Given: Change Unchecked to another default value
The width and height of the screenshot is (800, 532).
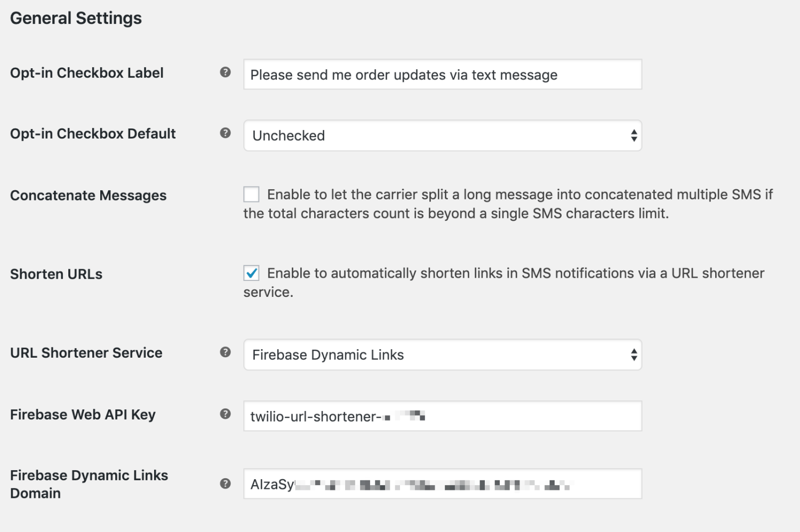Looking at the screenshot, I should pos(442,135).
